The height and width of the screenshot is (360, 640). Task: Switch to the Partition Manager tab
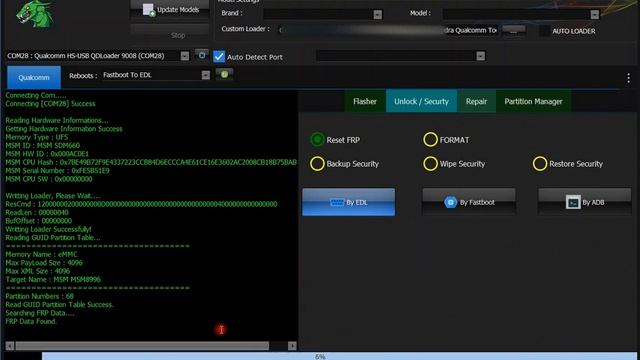(533, 101)
